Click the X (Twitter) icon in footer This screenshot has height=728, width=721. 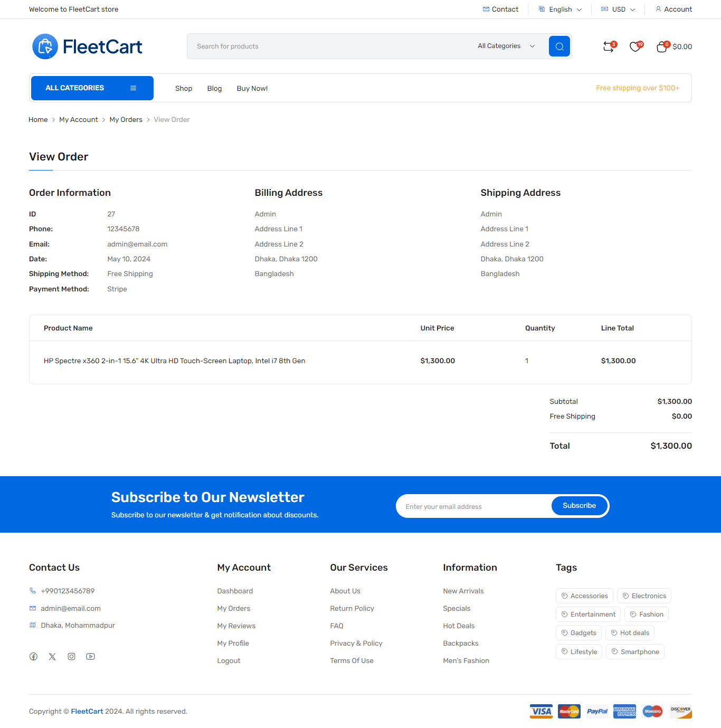(x=52, y=657)
